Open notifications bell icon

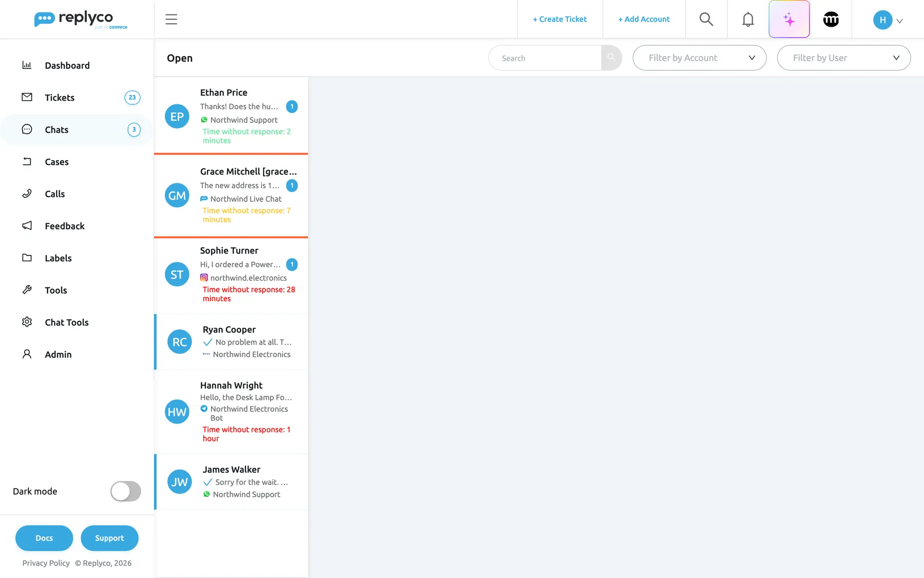(748, 20)
